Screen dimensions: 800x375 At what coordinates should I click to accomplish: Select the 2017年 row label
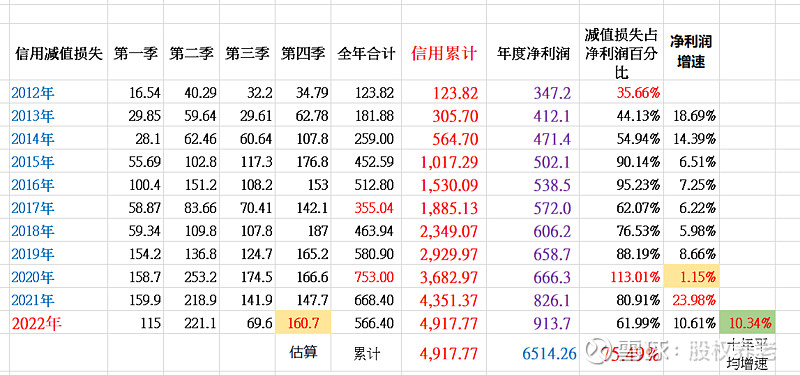(59, 208)
